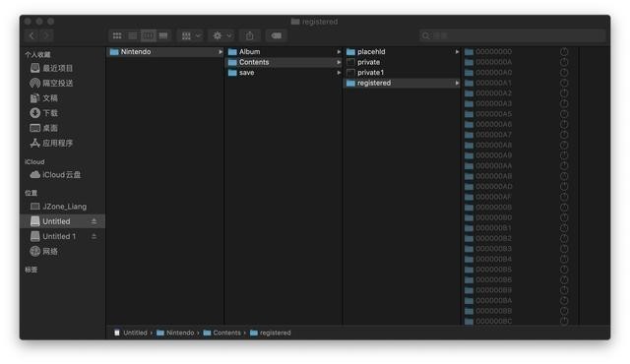Open the gear action menu
The width and height of the screenshot is (630, 364).
(221, 35)
